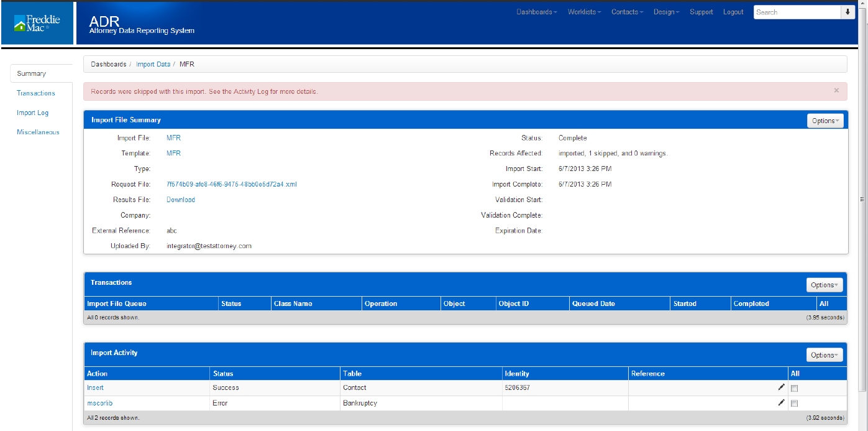Click Logout in top navigation

click(733, 12)
